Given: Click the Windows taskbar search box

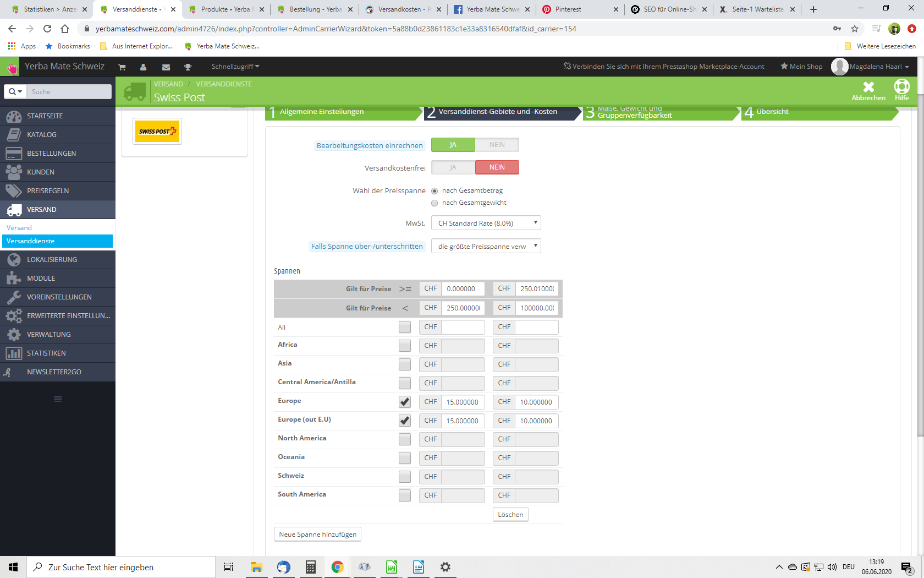Looking at the screenshot, I should [x=121, y=567].
